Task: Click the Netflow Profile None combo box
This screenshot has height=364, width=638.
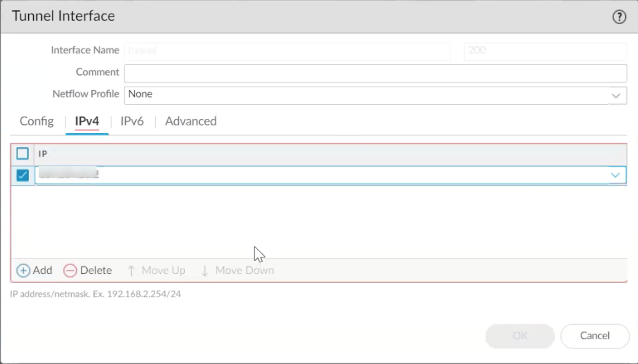Action: (363, 95)
